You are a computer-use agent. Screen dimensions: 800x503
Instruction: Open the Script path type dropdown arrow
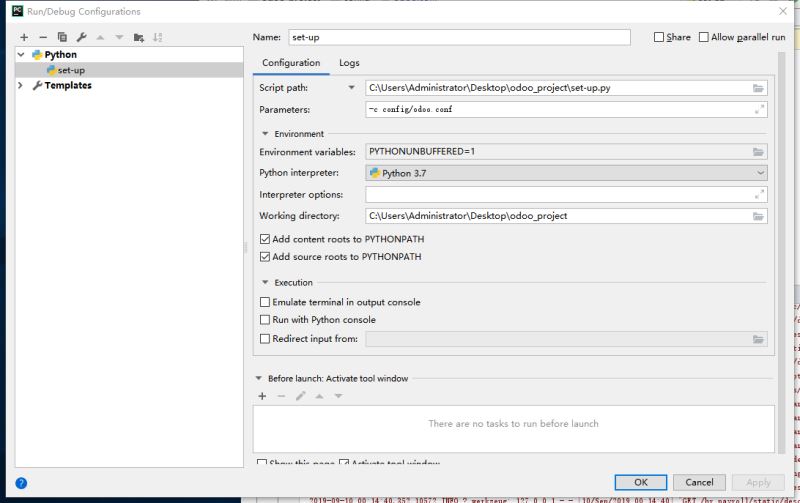tap(352, 88)
